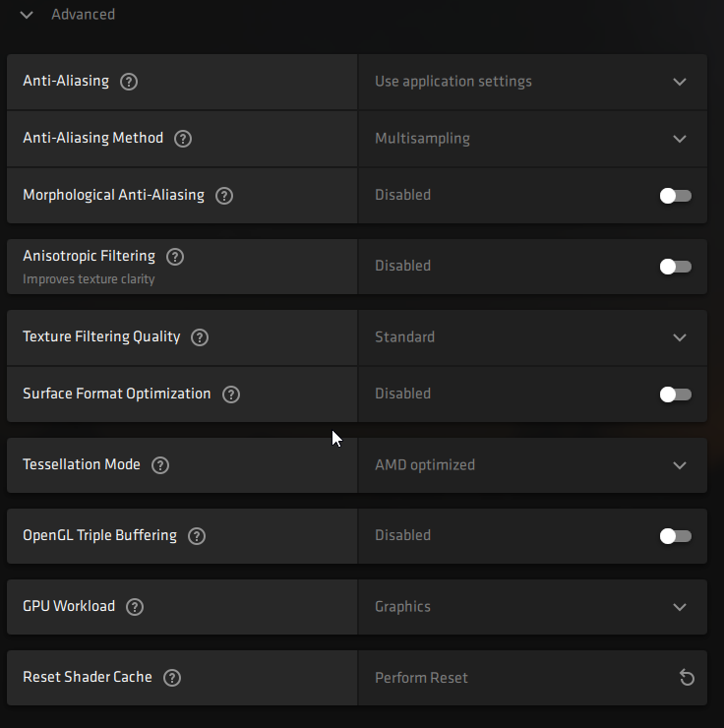This screenshot has height=728, width=724.
Task: Expand the Multisampling method dropdown
Action: click(x=531, y=139)
